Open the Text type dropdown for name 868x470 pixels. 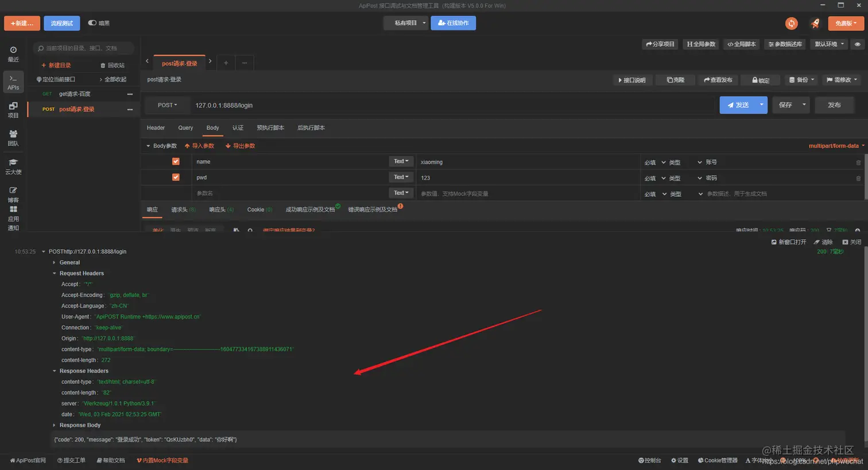point(401,161)
